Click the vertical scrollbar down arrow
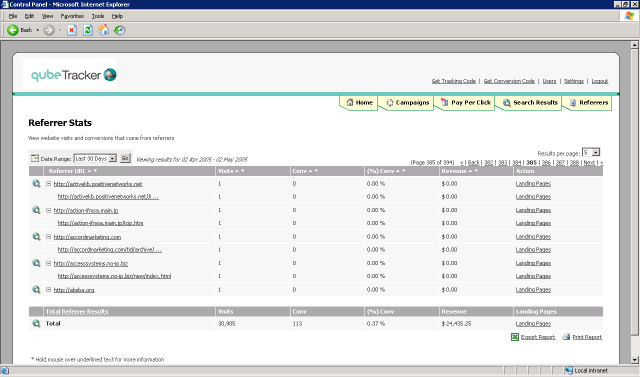 (x=635, y=360)
